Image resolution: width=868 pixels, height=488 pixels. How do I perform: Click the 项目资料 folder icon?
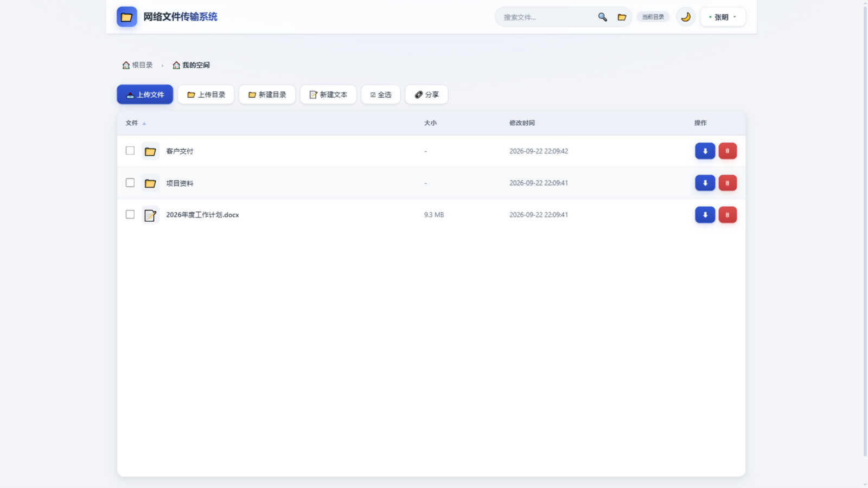tap(150, 183)
